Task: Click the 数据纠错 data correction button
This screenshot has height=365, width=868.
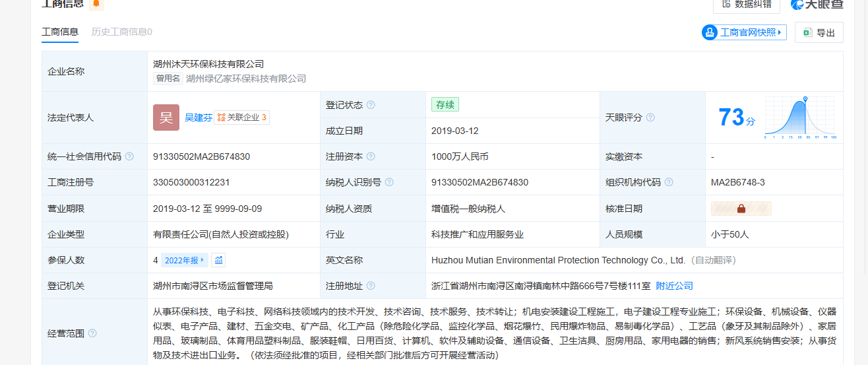Action: click(x=747, y=4)
